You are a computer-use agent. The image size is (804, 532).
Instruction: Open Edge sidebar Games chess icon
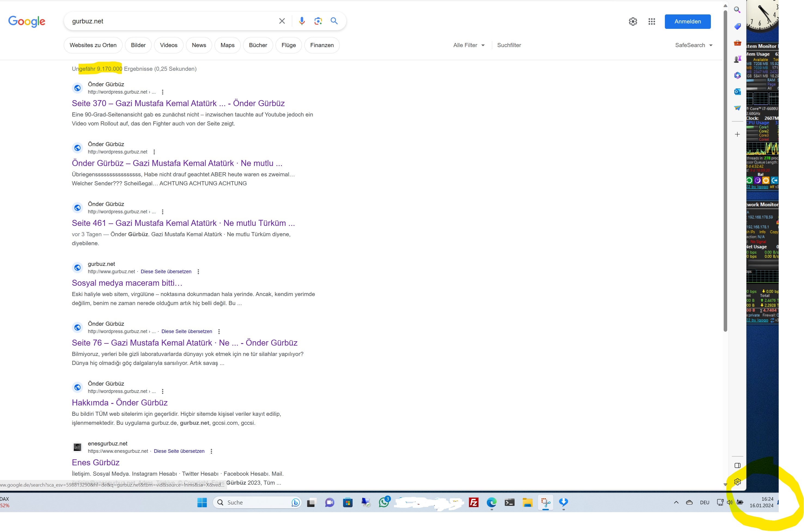[737, 59]
